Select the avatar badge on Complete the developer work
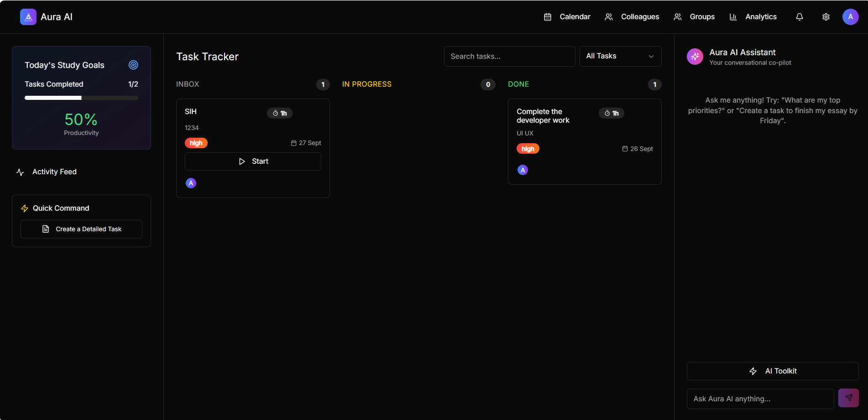Screen dimensions: 868x420 tap(523, 170)
